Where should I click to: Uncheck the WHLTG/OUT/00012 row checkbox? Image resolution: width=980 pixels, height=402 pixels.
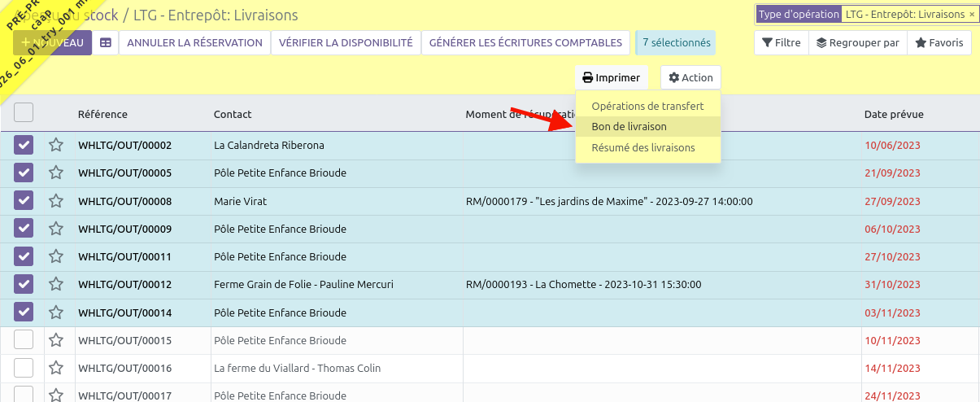24,284
